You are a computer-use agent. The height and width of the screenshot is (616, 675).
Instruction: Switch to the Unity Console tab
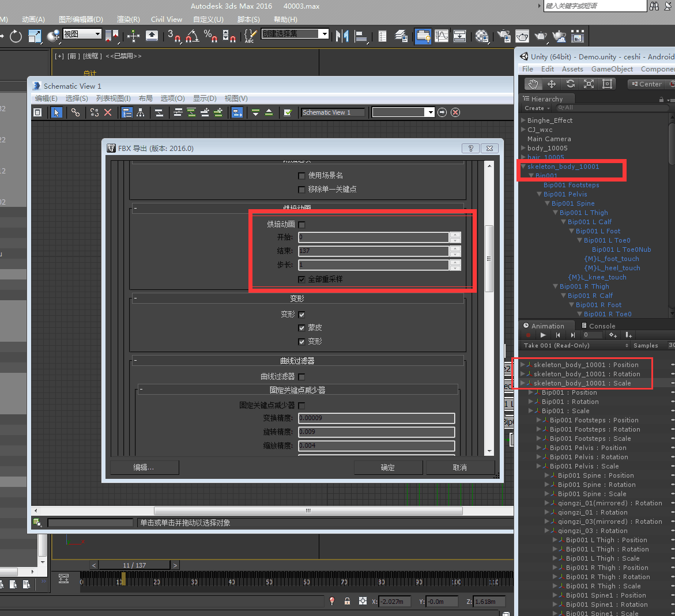point(598,326)
